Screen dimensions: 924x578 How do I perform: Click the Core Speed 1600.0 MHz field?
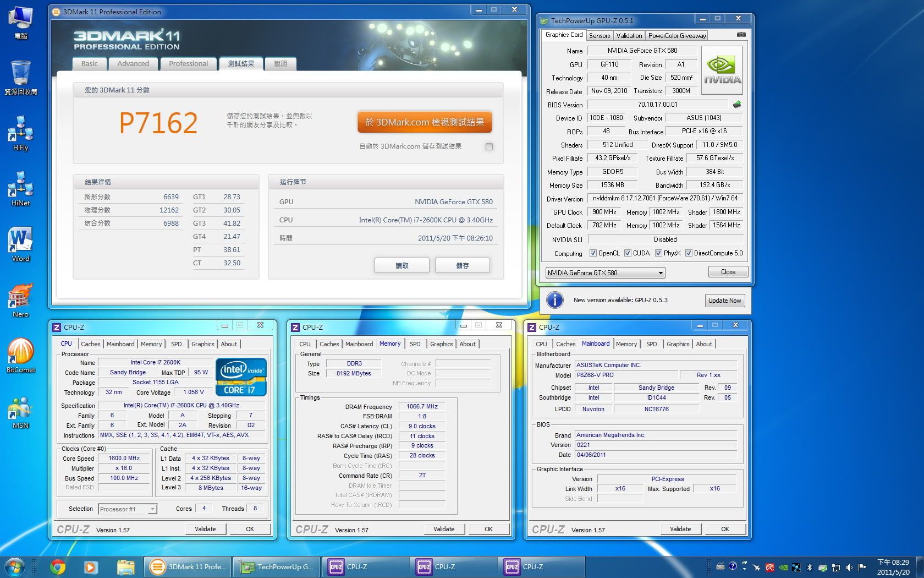(x=124, y=459)
